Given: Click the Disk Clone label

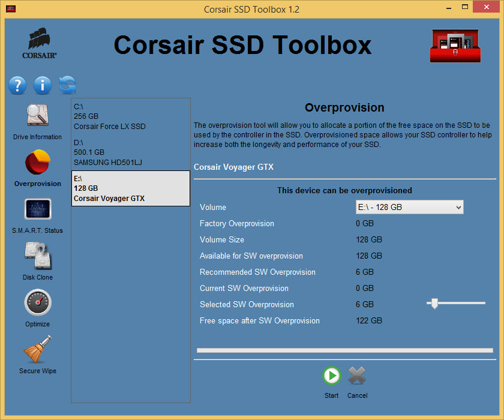Looking at the screenshot, I should pos(38,277).
